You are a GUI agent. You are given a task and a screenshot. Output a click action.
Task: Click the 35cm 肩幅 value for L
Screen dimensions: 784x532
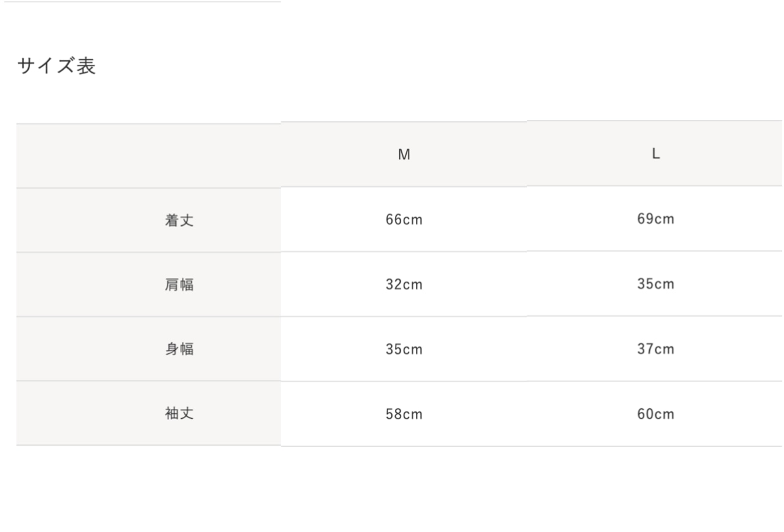[x=655, y=284]
